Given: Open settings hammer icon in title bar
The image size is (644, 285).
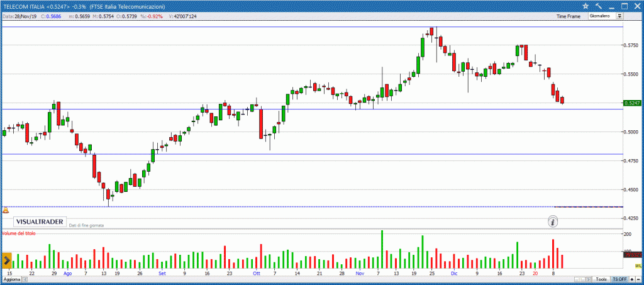Looking at the screenshot, I should pyautogui.click(x=599, y=6).
